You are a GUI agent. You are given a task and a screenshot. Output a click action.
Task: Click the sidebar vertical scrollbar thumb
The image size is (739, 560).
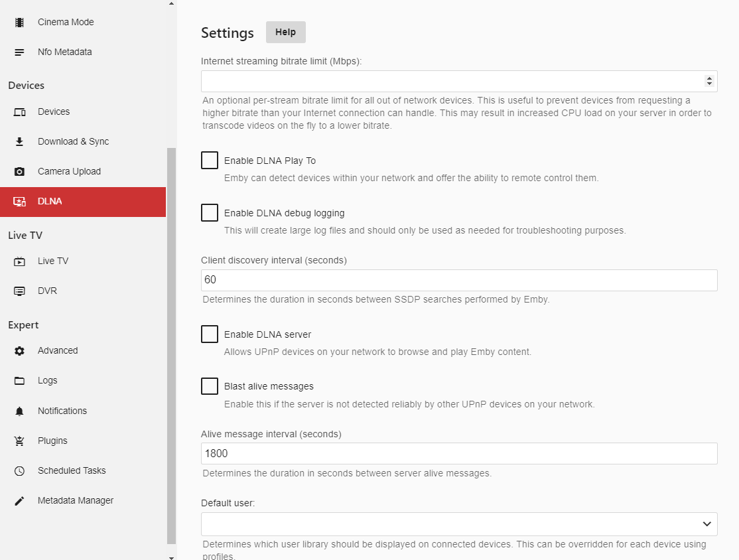172,346
